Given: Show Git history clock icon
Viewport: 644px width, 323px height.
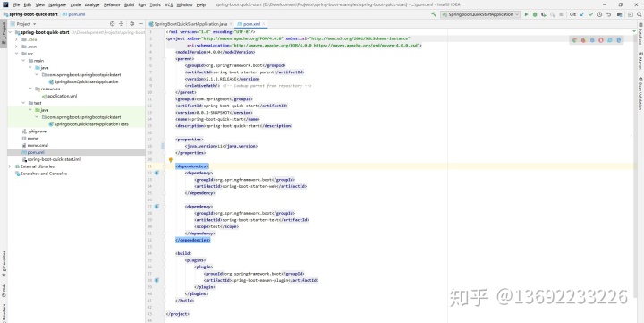Looking at the screenshot, I should tap(599, 14).
